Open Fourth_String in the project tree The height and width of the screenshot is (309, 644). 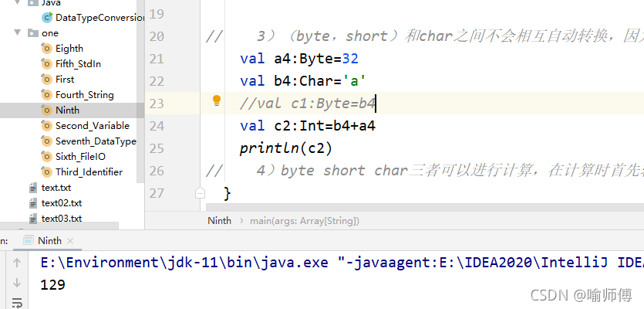(x=85, y=95)
